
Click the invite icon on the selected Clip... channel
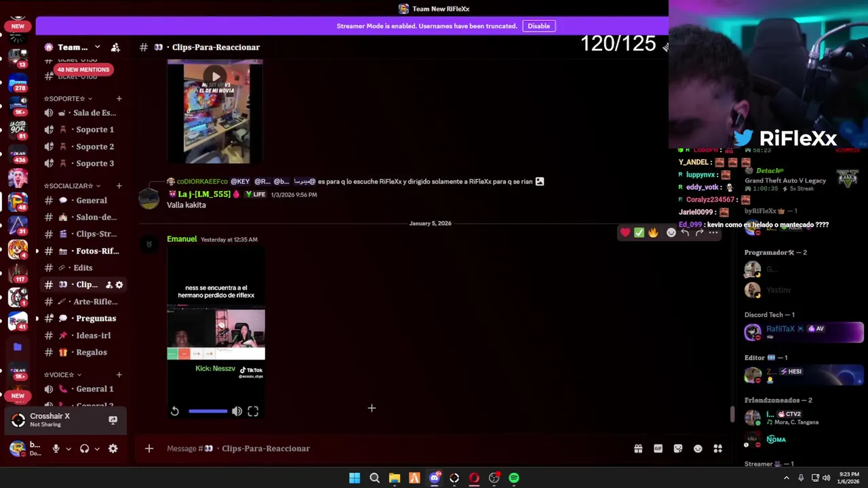point(109,285)
